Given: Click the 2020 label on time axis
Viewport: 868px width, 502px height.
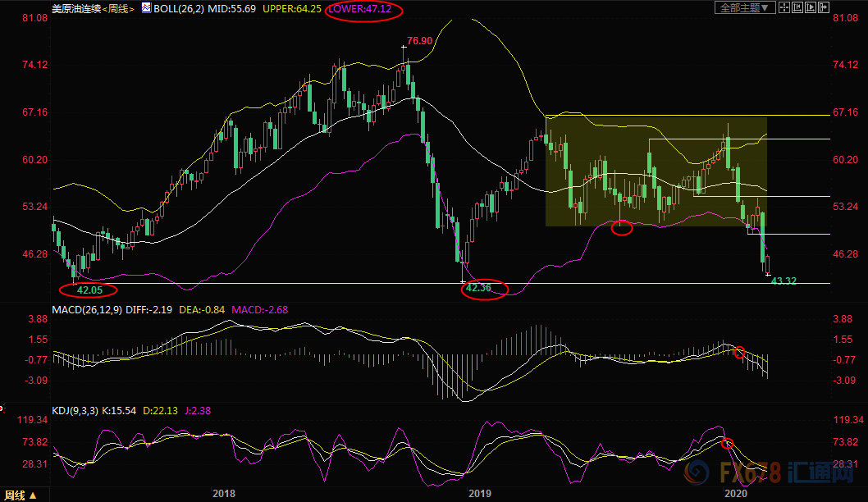Looking at the screenshot, I should [x=735, y=494].
